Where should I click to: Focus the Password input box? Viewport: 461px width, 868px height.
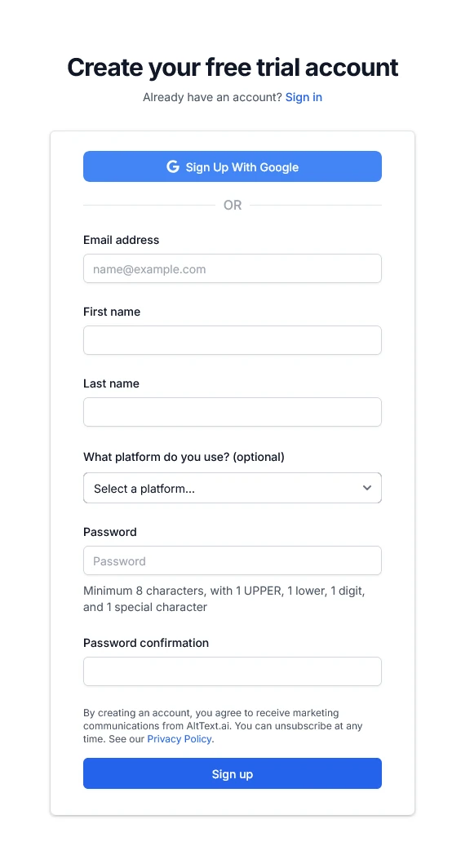click(x=233, y=560)
